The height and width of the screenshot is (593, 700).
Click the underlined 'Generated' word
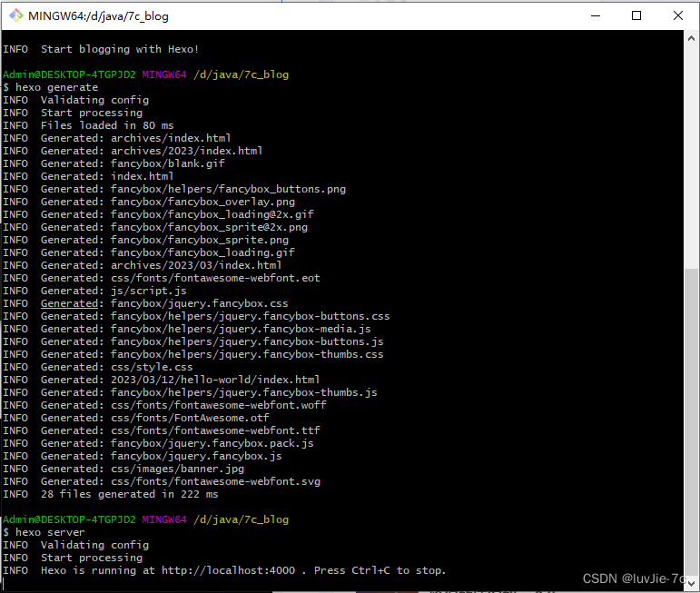[x=69, y=303]
